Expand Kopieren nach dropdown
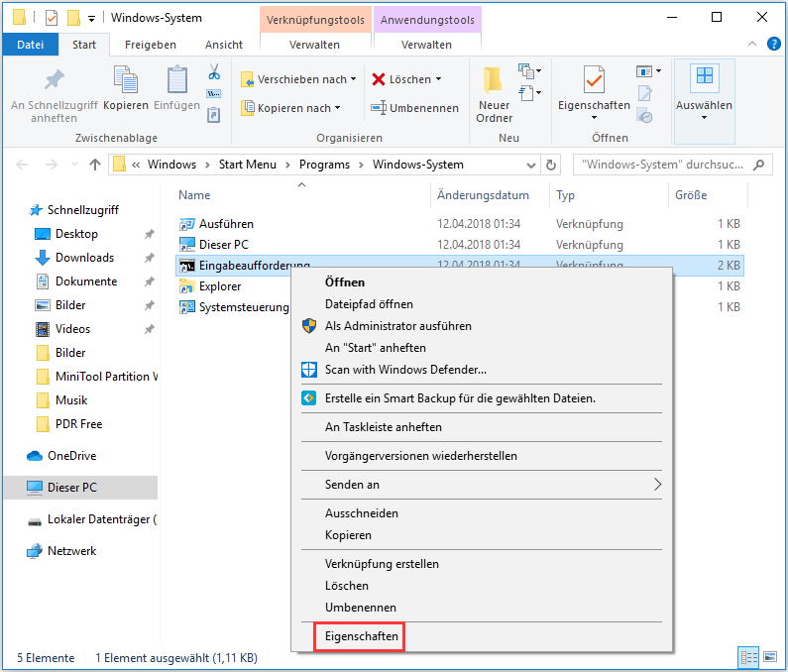 tap(338, 108)
